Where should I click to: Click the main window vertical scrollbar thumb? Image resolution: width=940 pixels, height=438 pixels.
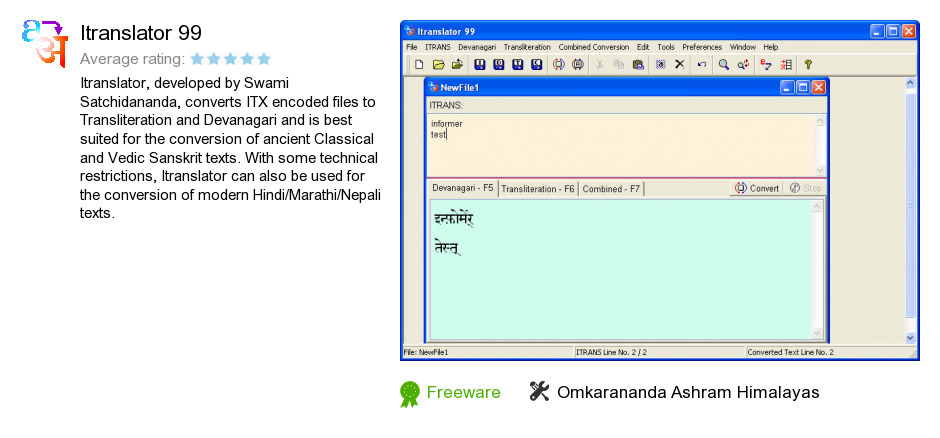911,205
